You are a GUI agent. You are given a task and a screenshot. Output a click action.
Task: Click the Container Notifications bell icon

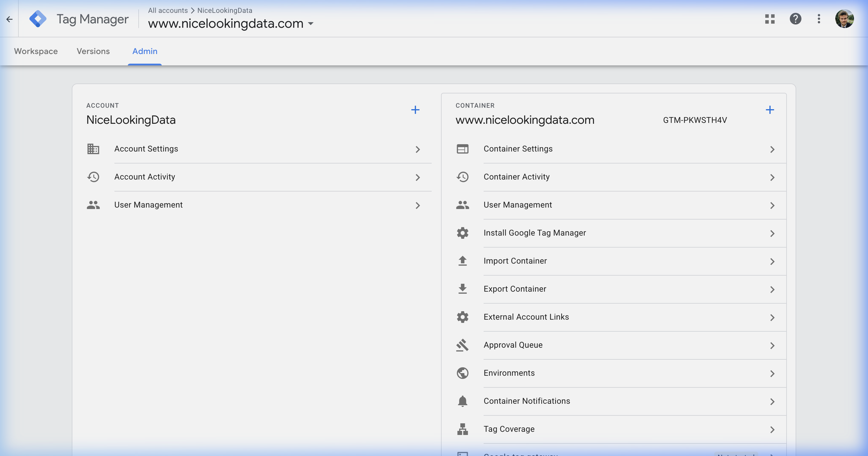(463, 401)
